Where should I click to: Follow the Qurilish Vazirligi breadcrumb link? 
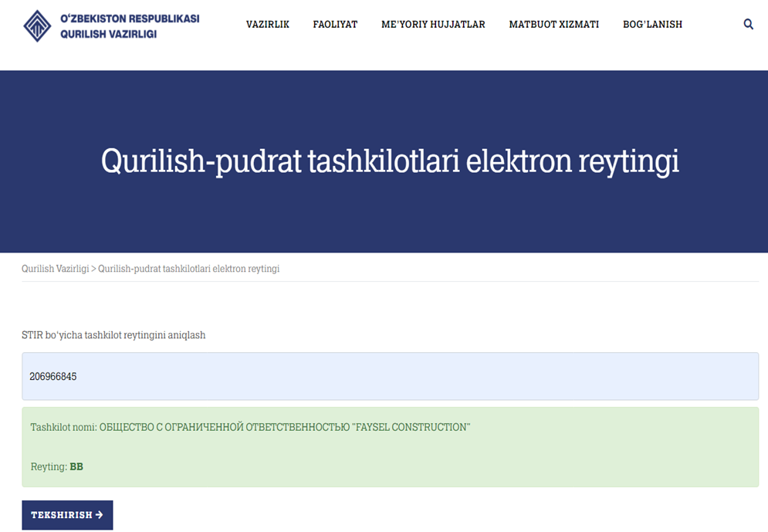[x=56, y=269]
